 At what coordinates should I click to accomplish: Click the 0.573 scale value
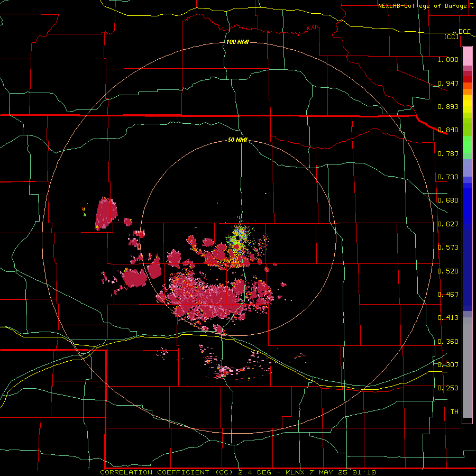coord(448,247)
